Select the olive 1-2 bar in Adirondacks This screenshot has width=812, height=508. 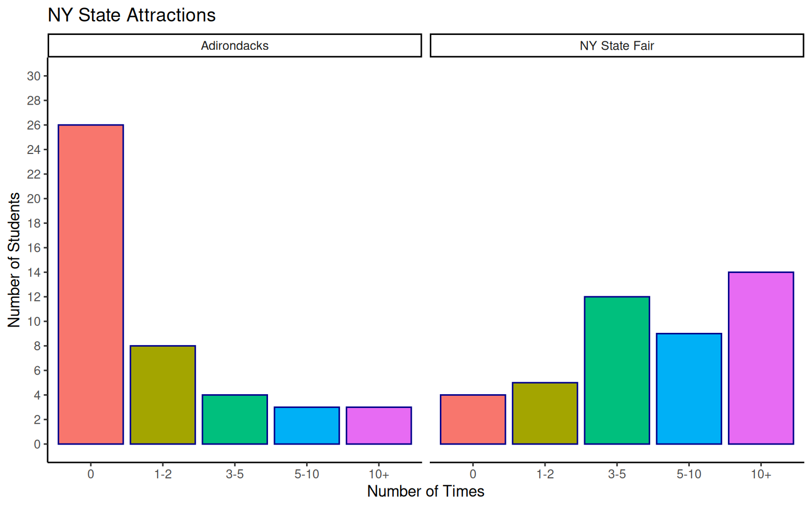(163, 395)
